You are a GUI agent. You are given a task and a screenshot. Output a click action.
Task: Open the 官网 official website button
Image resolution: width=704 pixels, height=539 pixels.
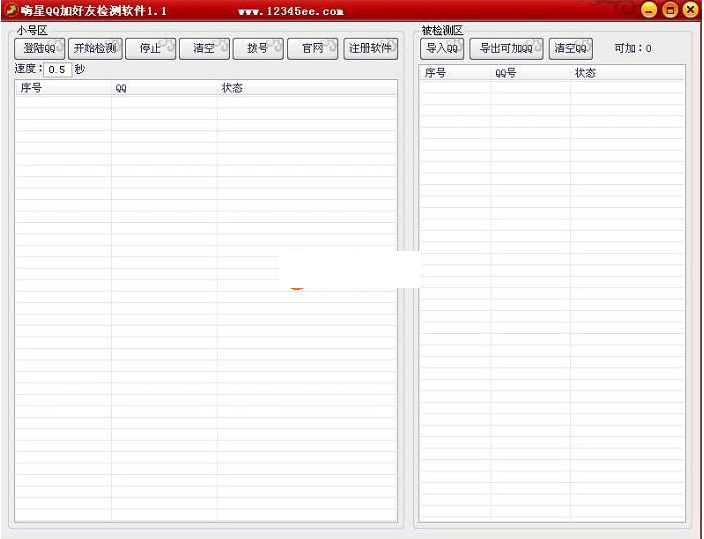313,49
